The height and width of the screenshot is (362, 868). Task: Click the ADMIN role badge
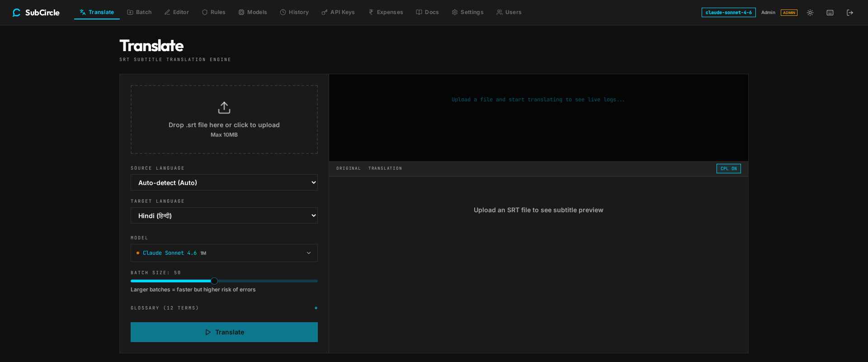coord(789,13)
